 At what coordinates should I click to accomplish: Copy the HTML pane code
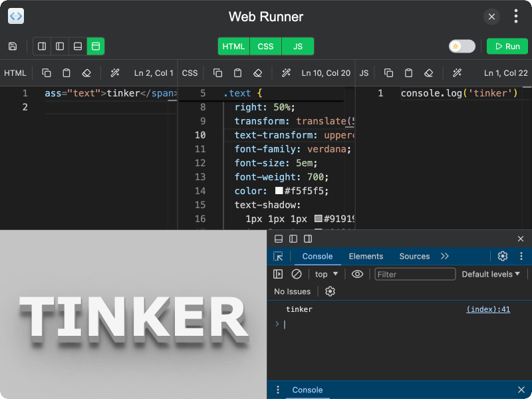tap(47, 73)
